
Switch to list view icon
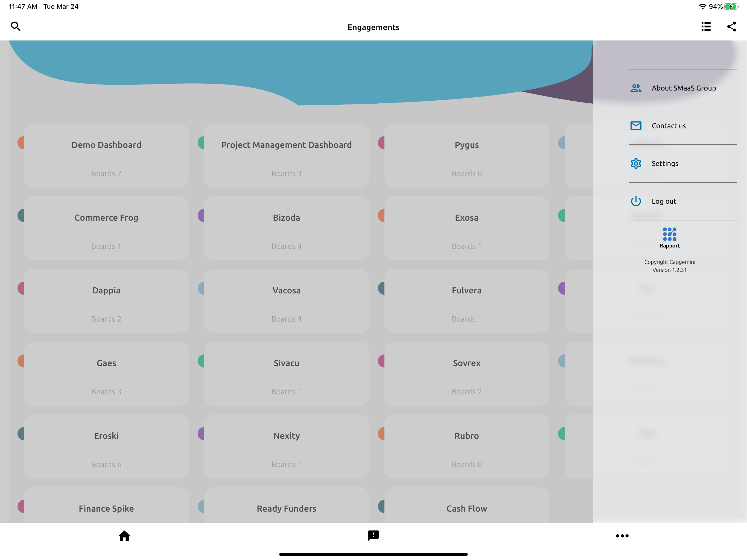[x=706, y=27]
